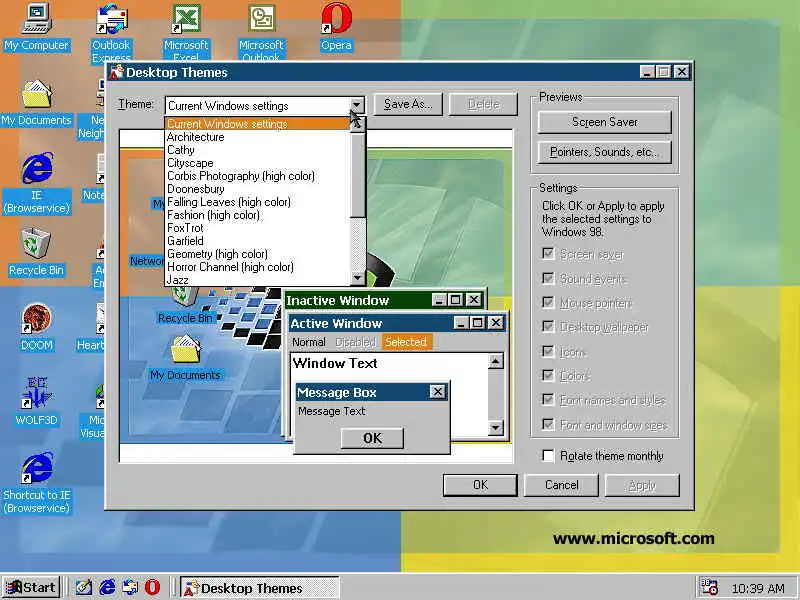This screenshot has height=600, width=800.
Task: Choose Corbis Photography (high color) theme
Action: tap(258, 176)
